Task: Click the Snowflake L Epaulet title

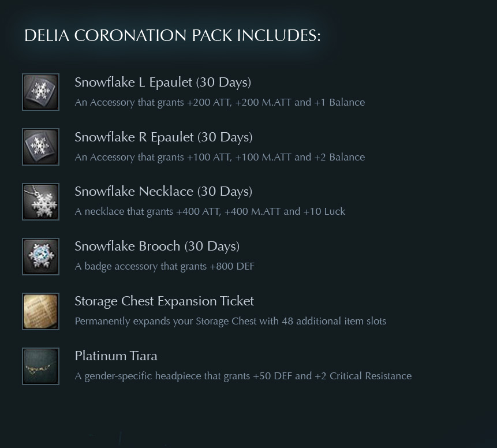Action: click(163, 83)
